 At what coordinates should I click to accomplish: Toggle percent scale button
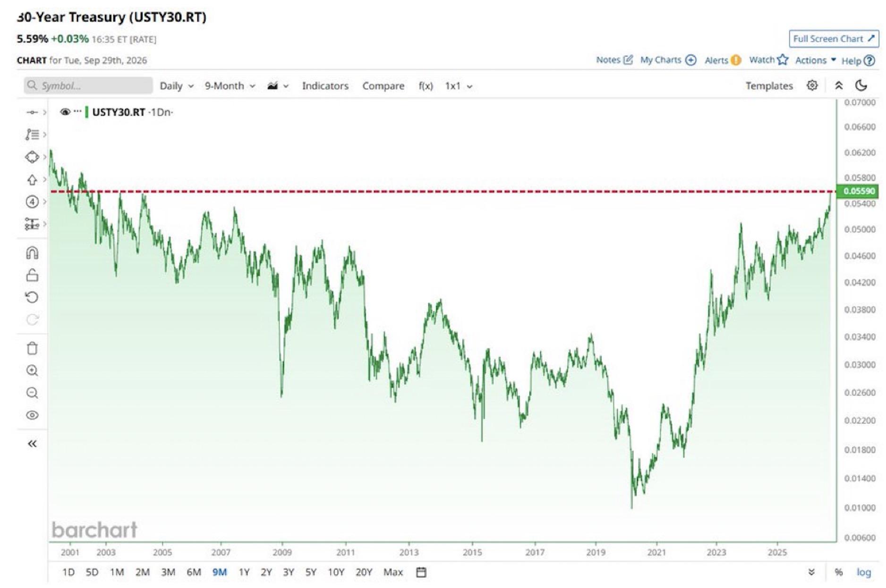click(839, 572)
